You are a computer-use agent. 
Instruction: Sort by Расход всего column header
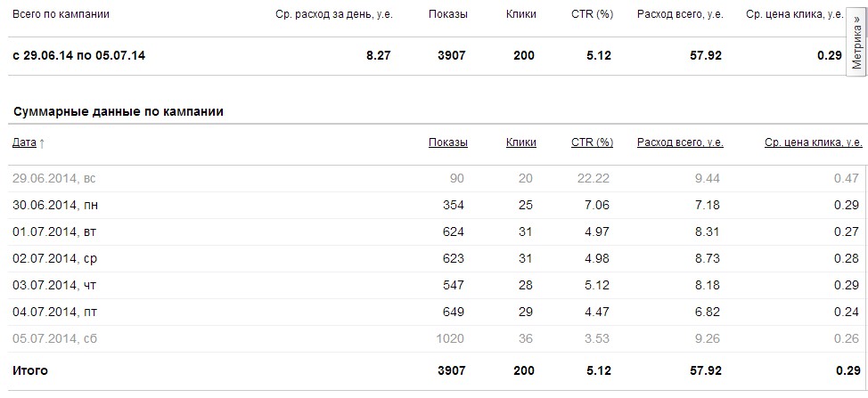click(680, 142)
